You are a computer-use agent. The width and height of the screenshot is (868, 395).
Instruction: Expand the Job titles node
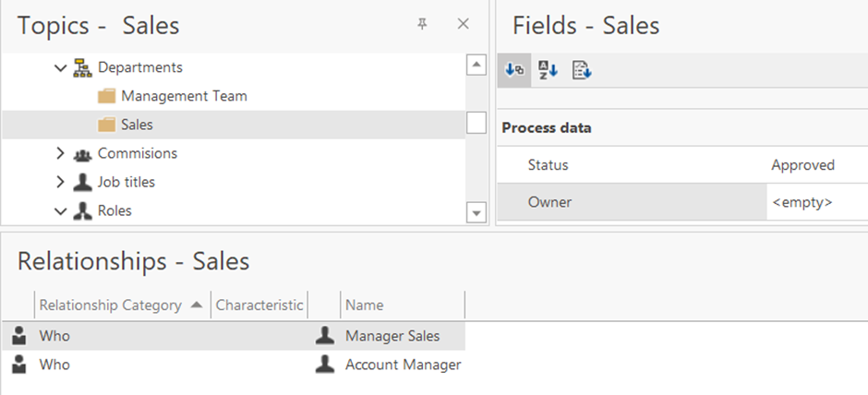(x=60, y=182)
